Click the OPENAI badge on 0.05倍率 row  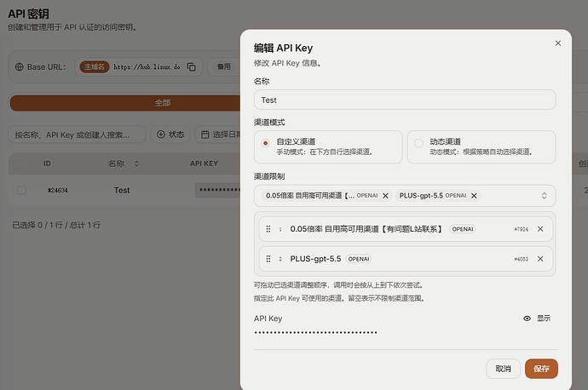point(463,229)
